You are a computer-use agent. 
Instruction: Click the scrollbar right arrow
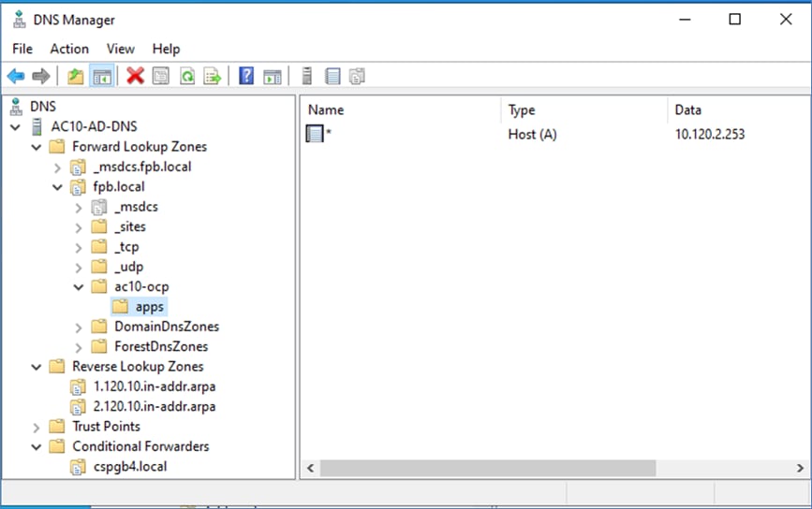(800, 468)
